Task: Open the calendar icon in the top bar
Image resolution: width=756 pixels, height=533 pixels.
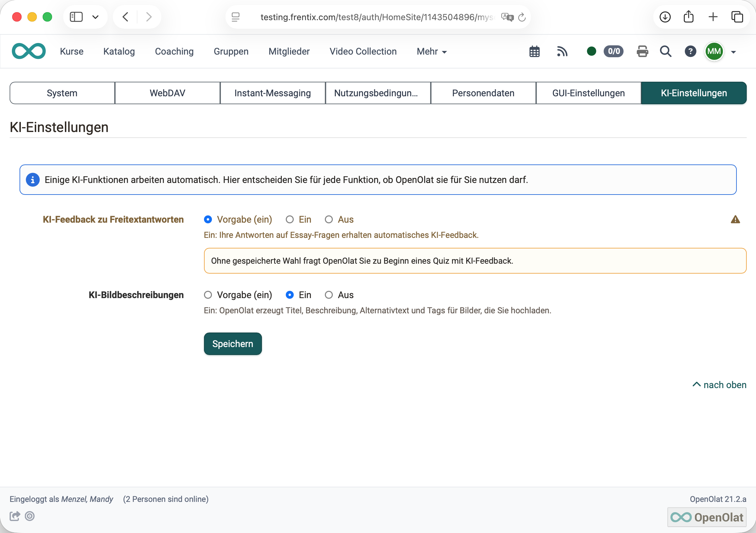Action: [x=534, y=52]
